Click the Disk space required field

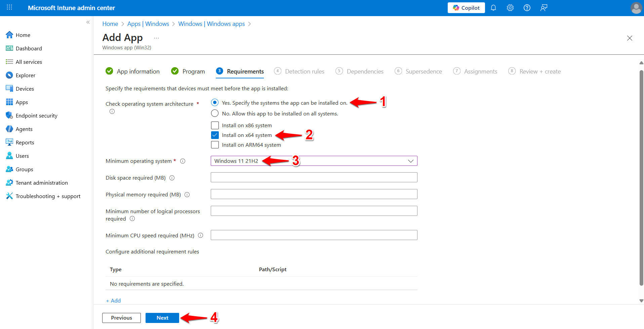pos(314,177)
